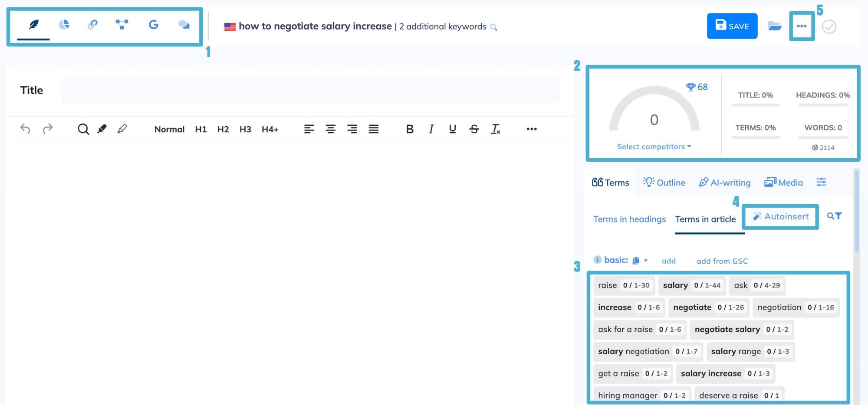Open the three-dot more options menu
Viewport: 868px width, 405px height.
[x=802, y=26]
